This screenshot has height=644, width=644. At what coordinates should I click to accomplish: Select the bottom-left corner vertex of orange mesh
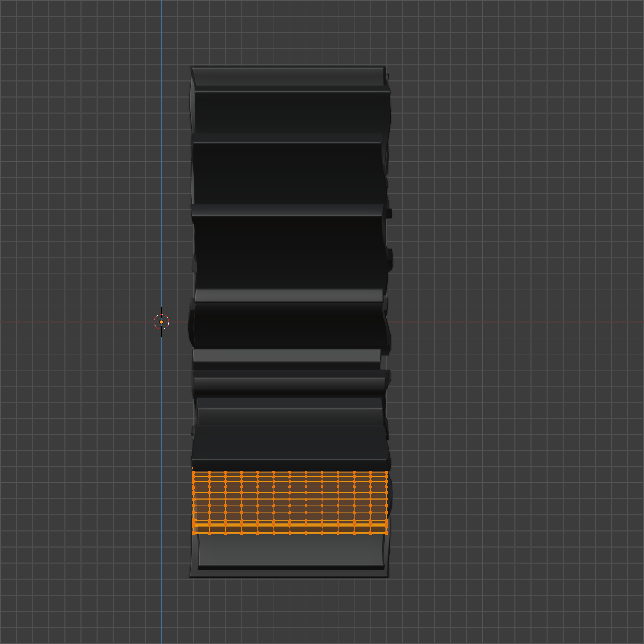[x=194, y=533]
